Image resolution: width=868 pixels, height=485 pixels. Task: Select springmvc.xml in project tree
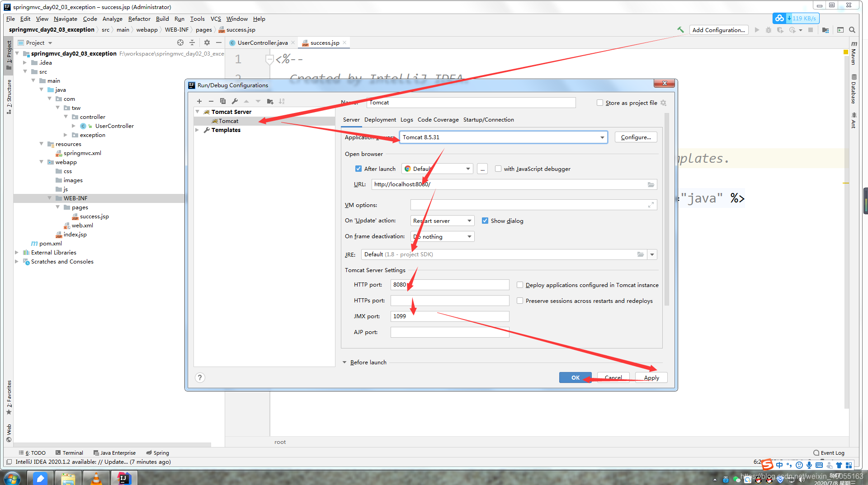[82, 153]
